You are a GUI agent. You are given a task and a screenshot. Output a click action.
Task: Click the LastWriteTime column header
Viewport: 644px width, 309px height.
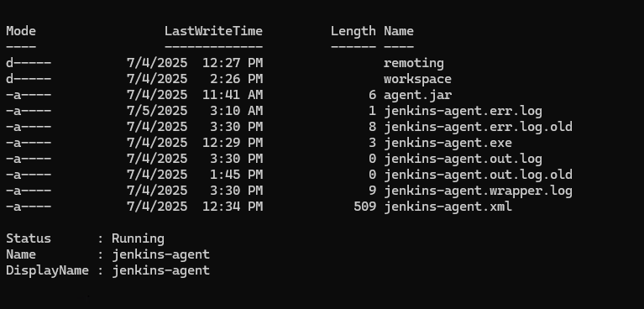[213, 31]
